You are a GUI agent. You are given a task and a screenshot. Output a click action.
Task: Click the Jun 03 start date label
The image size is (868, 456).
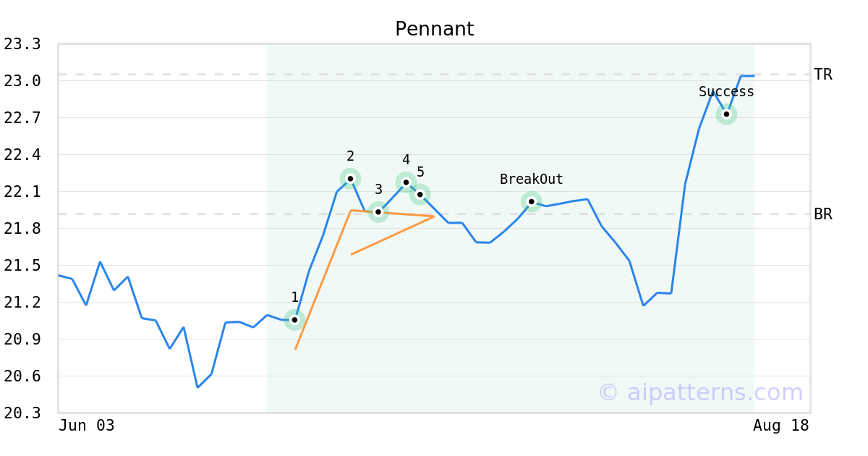click(x=87, y=426)
